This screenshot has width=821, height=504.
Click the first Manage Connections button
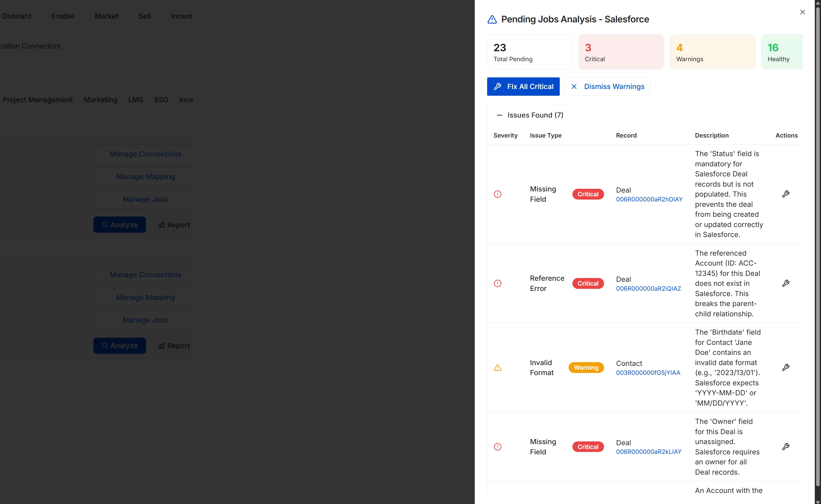coord(144,154)
